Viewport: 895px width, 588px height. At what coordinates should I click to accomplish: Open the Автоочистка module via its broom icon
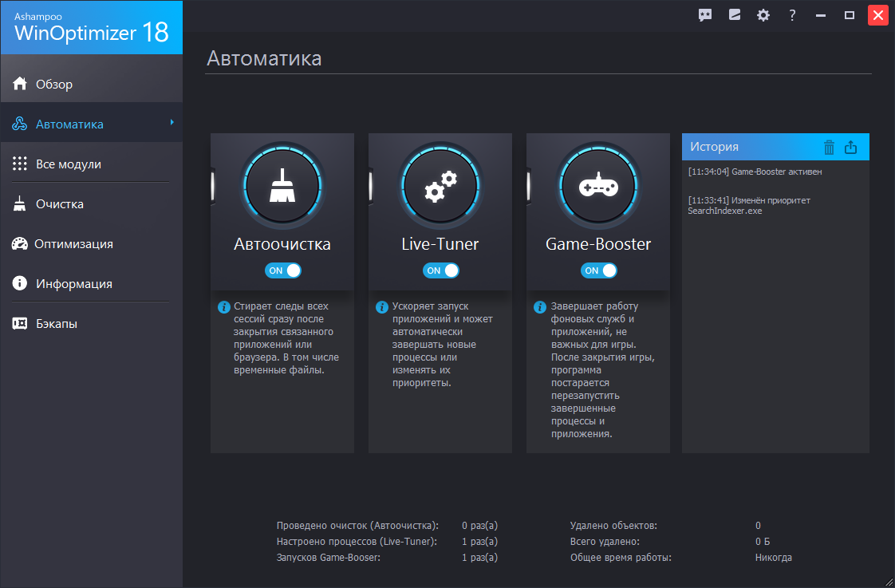(282, 185)
